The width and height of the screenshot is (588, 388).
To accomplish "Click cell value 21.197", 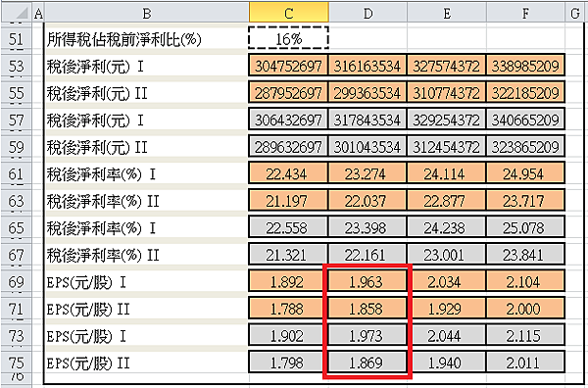I will pos(288,201).
